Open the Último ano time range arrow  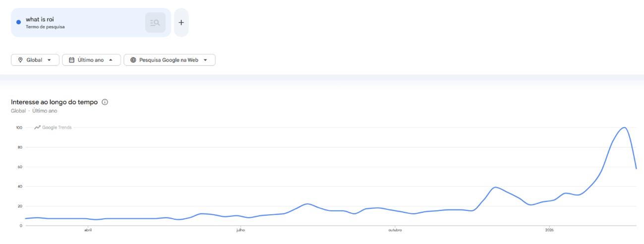pos(111,60)
